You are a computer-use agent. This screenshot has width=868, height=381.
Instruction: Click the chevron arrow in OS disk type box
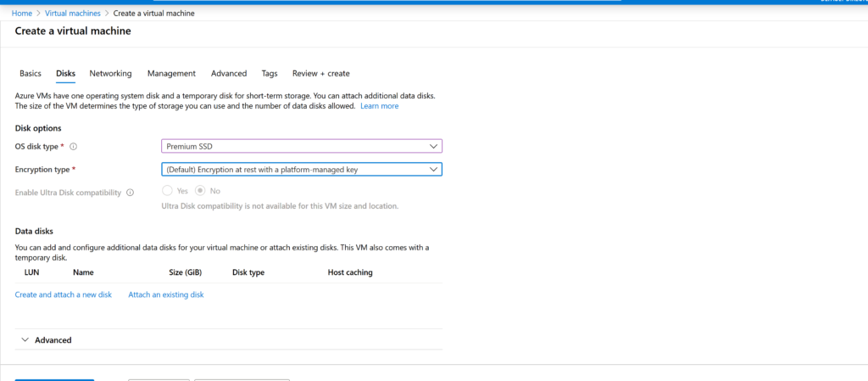[x=433, y=147]
